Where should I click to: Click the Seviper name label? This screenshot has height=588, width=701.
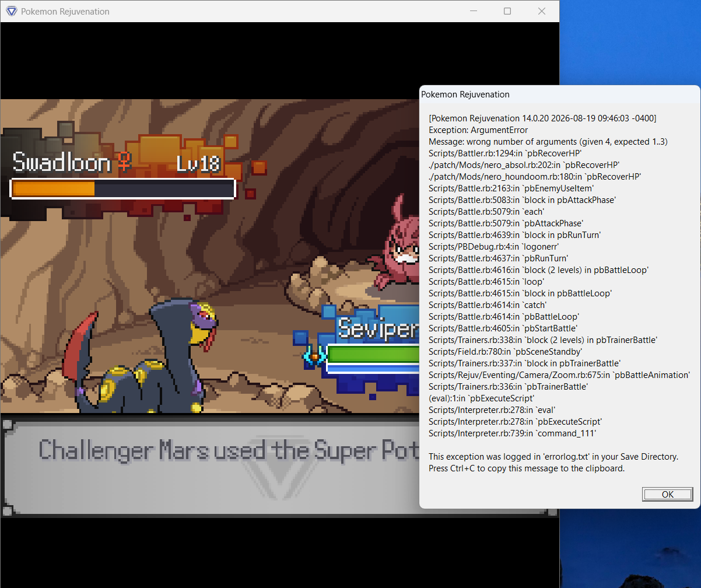pyautogui.click(x=378, y=328)
